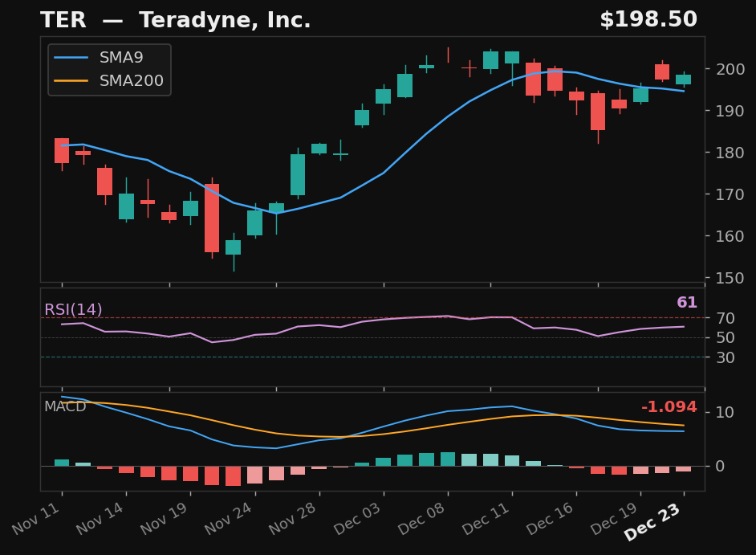Click the orange SMA200 legend line swatch
The height and width of the screenshot is (555, 756).
tap(71, 80)
